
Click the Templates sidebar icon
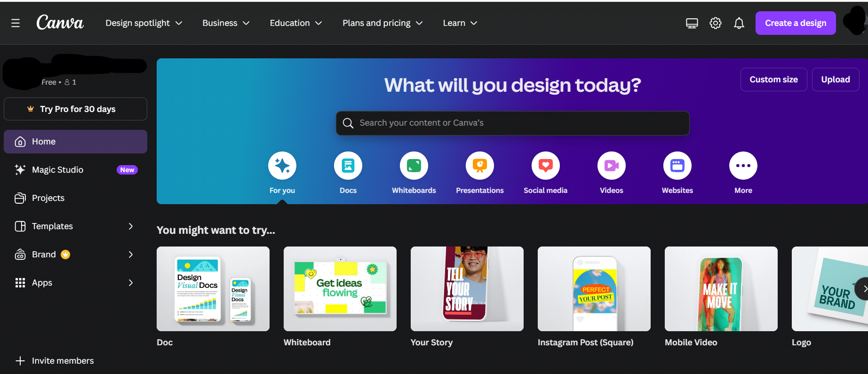pos(20,226)
